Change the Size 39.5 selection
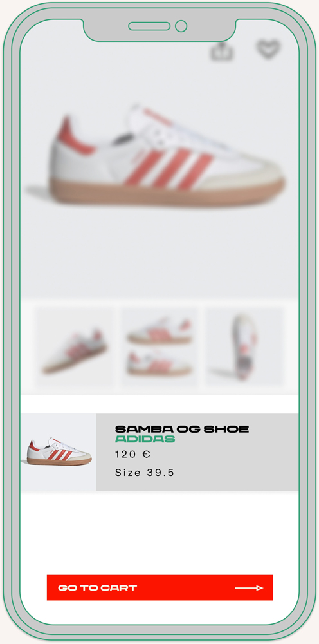319x644 pixels. (145, 473)
